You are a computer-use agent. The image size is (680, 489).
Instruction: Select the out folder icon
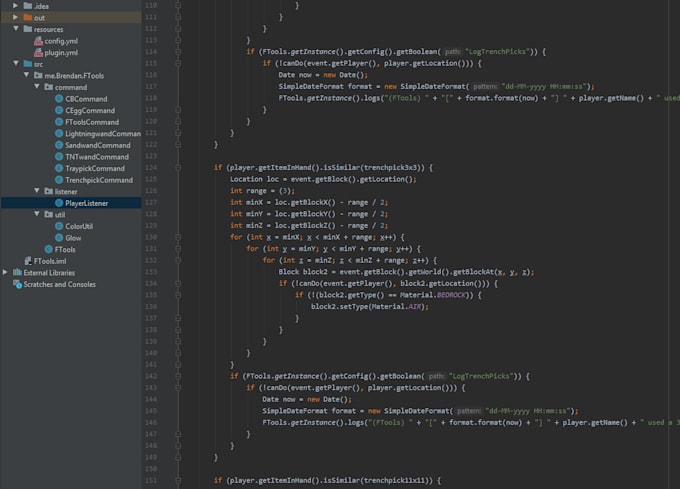[x=28, y=17]
